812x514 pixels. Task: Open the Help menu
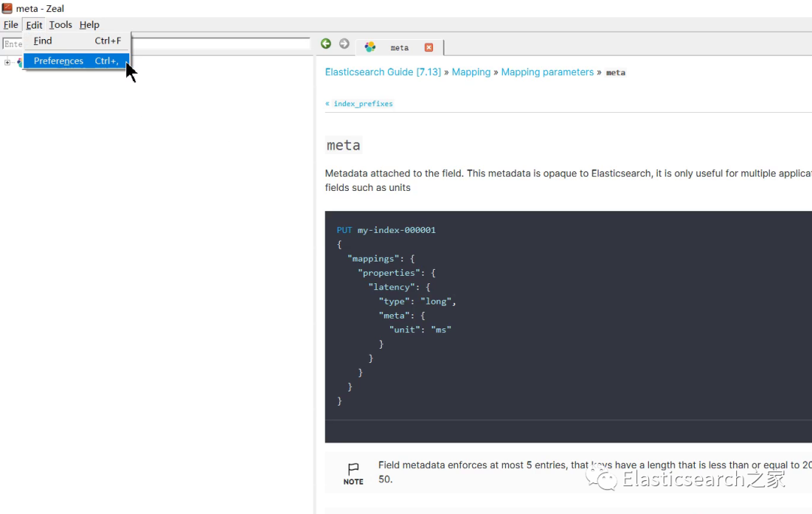coord(89,25)
